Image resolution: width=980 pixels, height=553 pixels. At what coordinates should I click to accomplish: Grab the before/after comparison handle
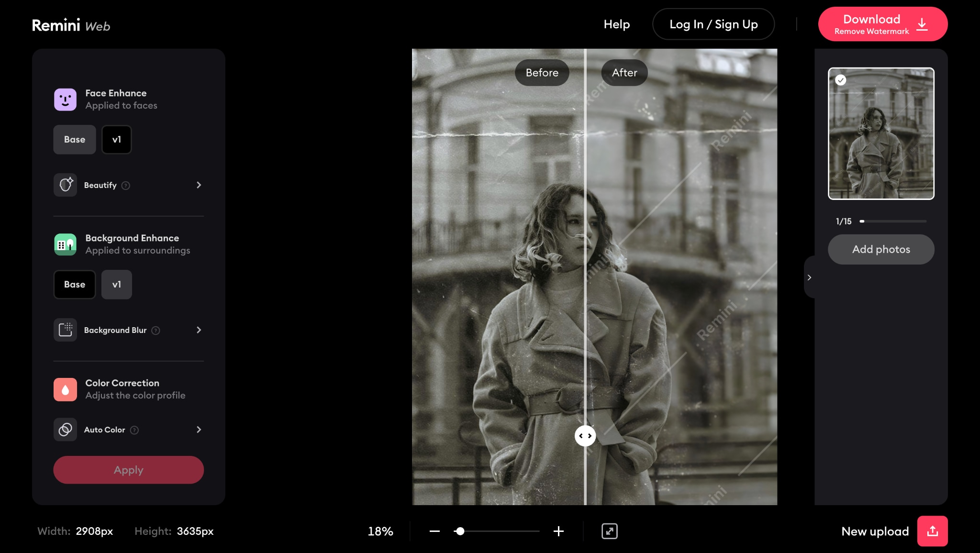585,436
